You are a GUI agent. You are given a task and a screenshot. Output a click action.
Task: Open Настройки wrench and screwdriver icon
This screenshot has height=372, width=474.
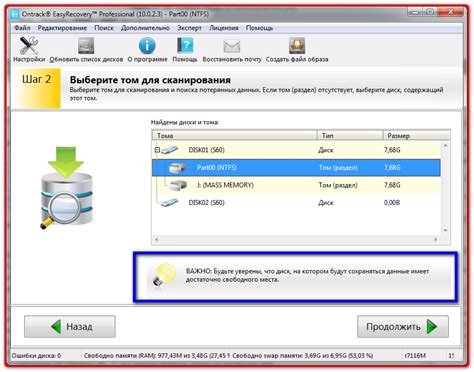[29, 46]
